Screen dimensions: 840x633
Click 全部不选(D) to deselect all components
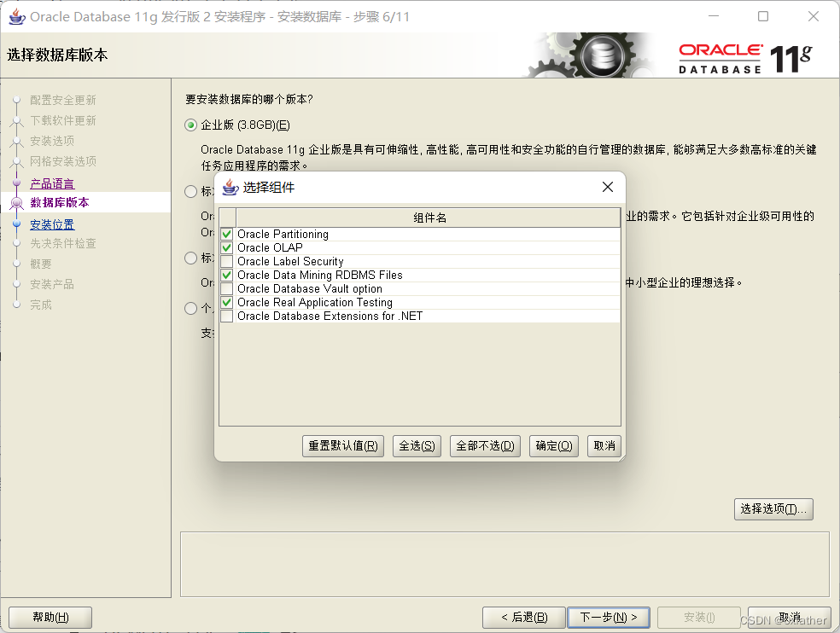(485, 445)
